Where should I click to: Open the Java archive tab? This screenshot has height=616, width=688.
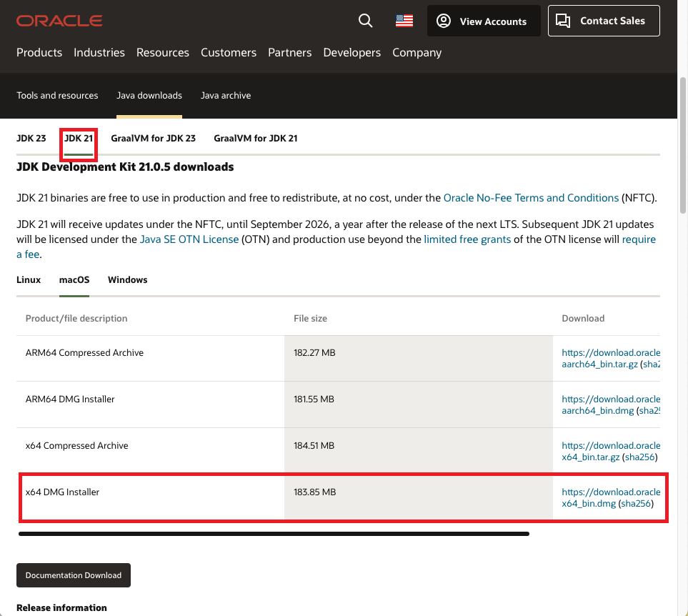pyautogui.click(x=226, y=95)
